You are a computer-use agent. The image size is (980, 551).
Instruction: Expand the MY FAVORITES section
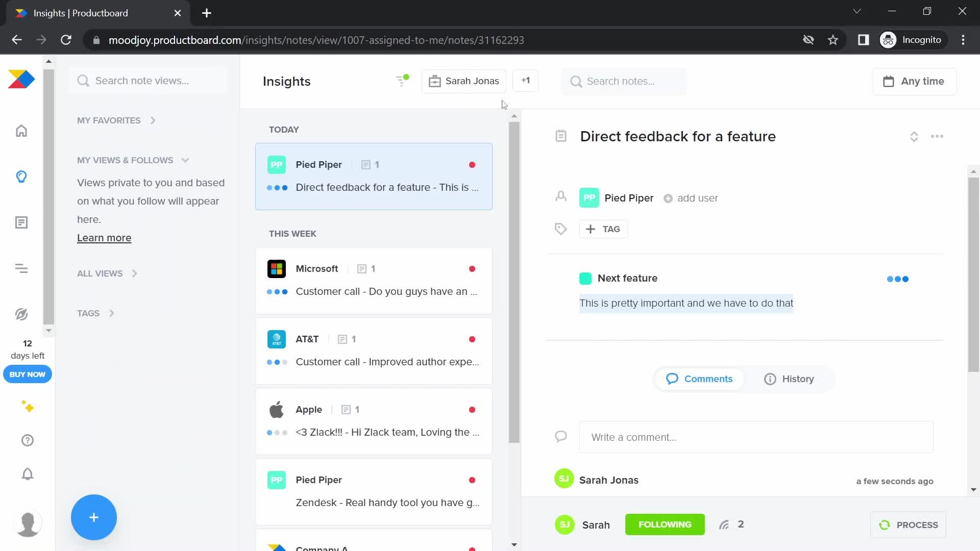coord(116,120)
